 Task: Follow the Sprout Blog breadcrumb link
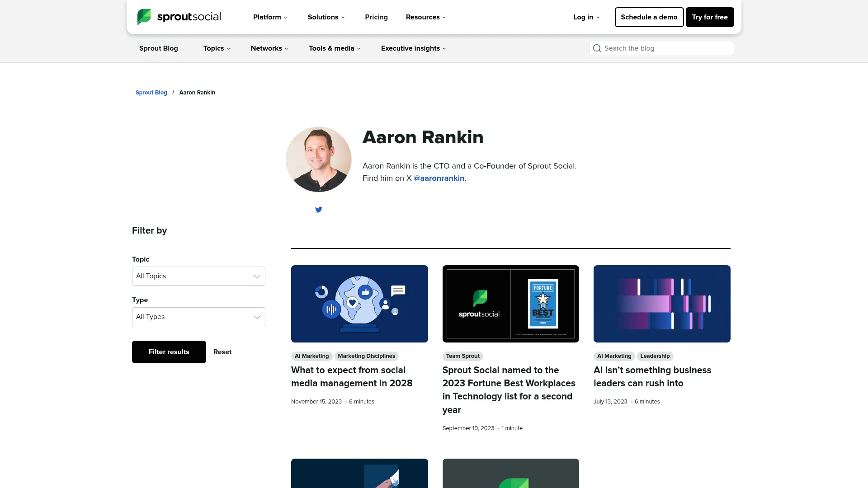151,93
